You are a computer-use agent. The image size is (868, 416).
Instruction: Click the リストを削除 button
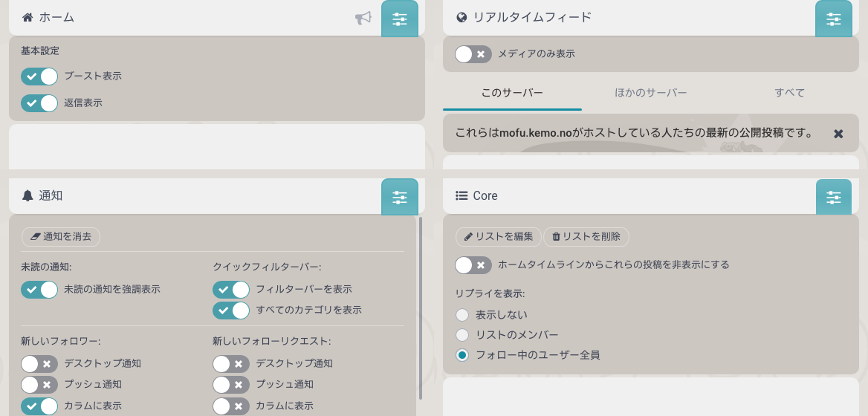pos(586,237)
